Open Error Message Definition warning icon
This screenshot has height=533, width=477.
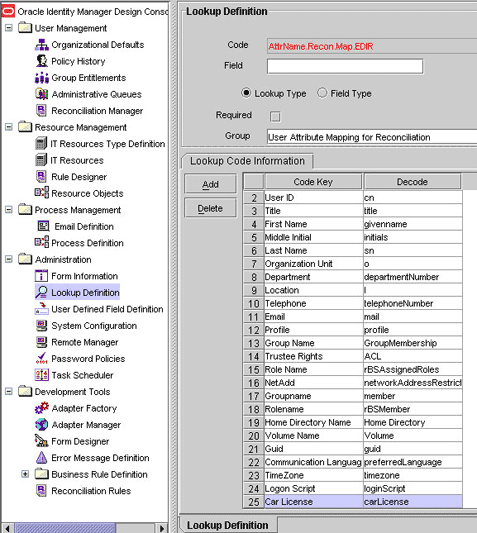tap(41, 458)
